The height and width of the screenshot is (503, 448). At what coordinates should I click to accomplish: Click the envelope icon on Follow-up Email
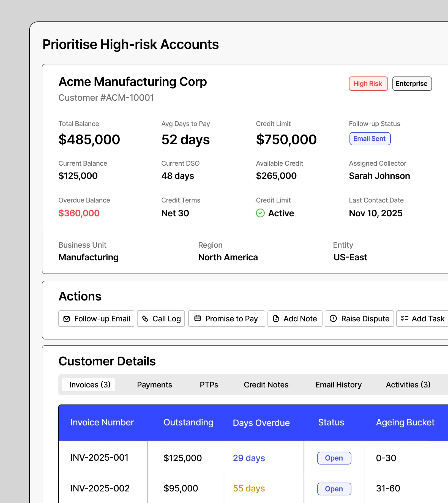coord(67,319)
